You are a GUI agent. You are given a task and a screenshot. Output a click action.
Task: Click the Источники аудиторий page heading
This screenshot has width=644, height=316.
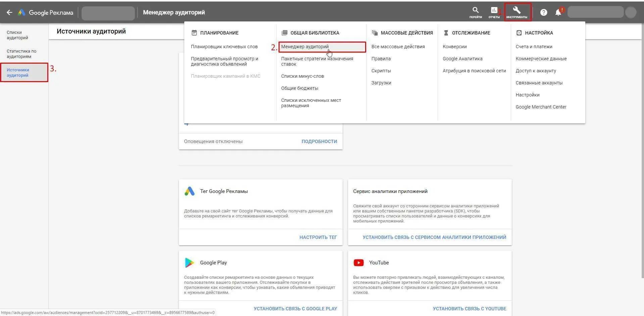(x=91, y=31)
